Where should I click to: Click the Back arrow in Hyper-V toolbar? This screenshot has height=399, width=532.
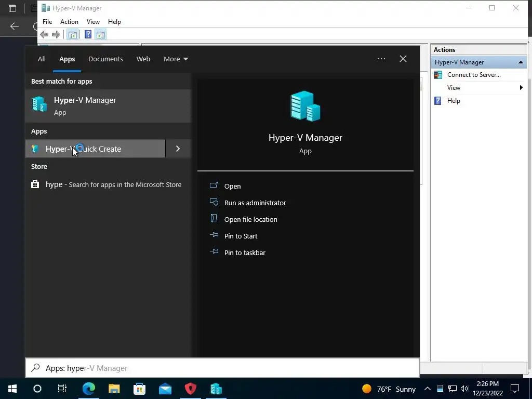44,35
